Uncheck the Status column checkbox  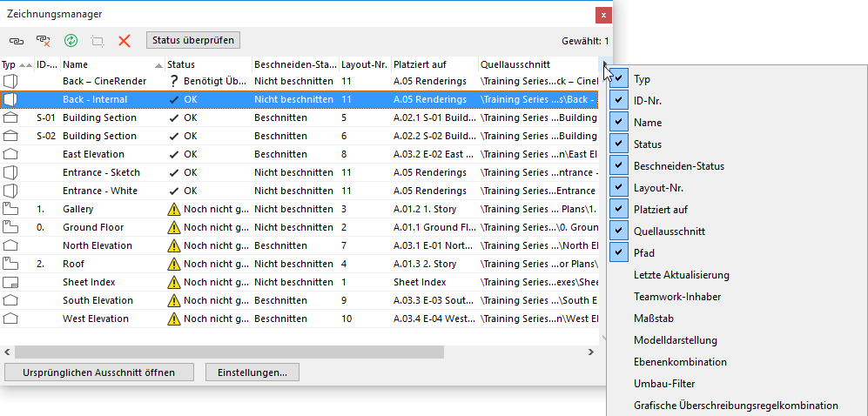point(619,144)
